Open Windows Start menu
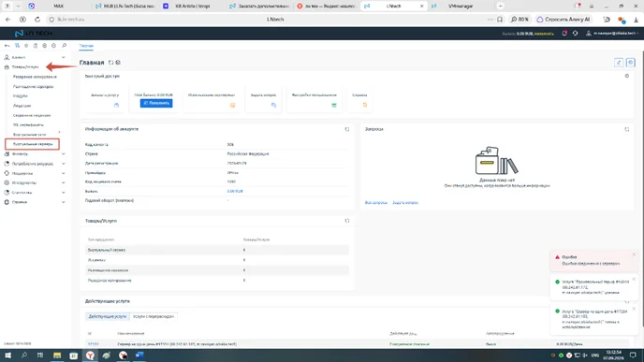 (x=7, y=355)
